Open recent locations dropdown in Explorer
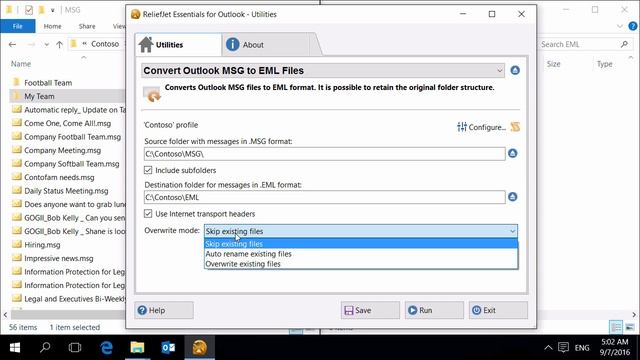The height and width of the screenshot is (360, 640). 47,44
